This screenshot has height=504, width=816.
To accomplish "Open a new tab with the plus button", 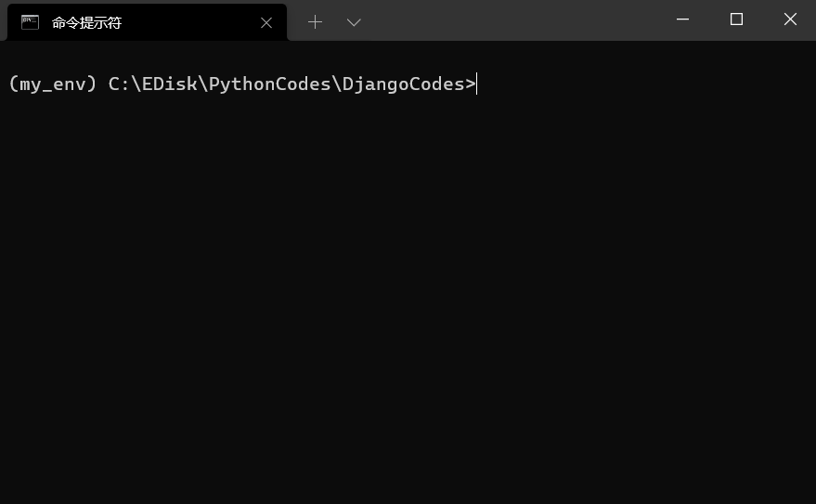I will pyautogui.click(x=315, y=22).
